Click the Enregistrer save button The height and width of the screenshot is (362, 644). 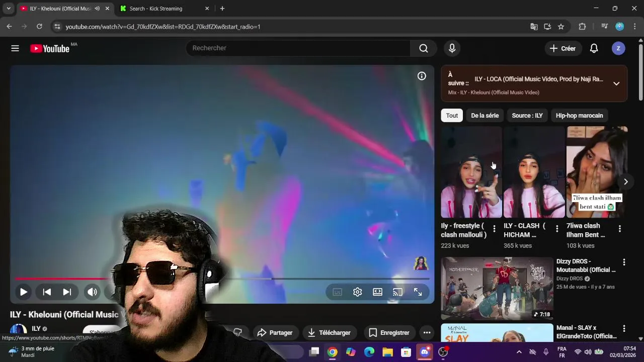(389, 333)
